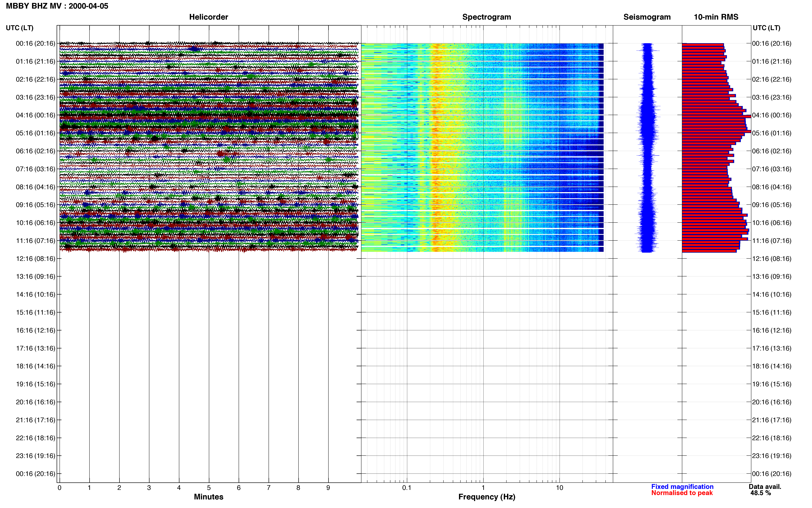Click the 'Fixed magnification' legend text
This screenshot has height=508, width=812.
click(x=682, y=486)
